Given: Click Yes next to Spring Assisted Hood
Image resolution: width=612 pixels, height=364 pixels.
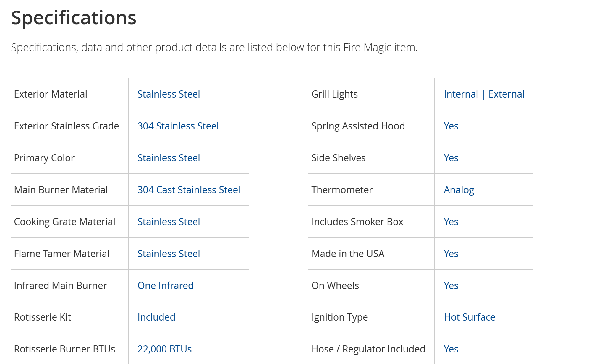Looking at the screenshot, I should click(x=451, y=126).
